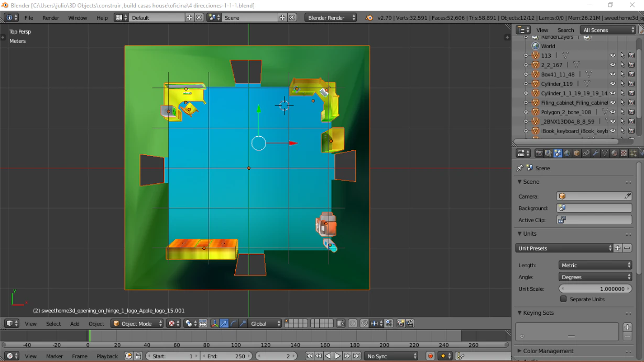Open the Texture properties tab (checker icon)
The image size is (644, 362).
[624, 153]
